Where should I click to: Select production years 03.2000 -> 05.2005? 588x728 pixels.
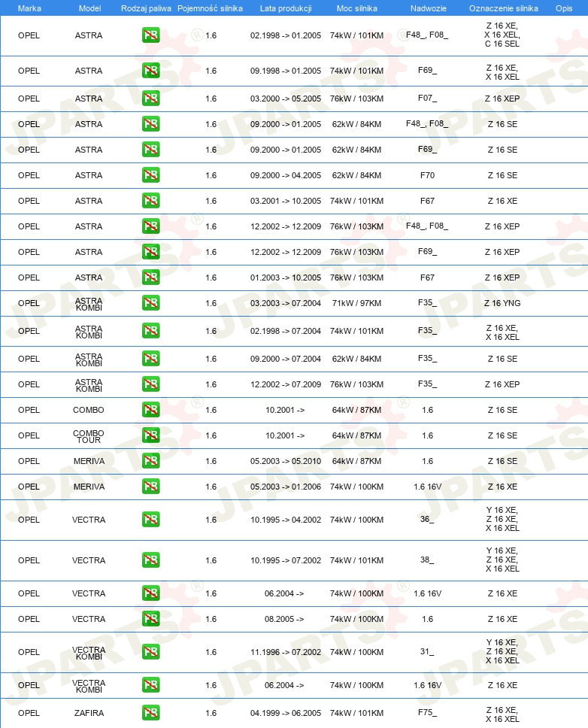tap(286, 99)
